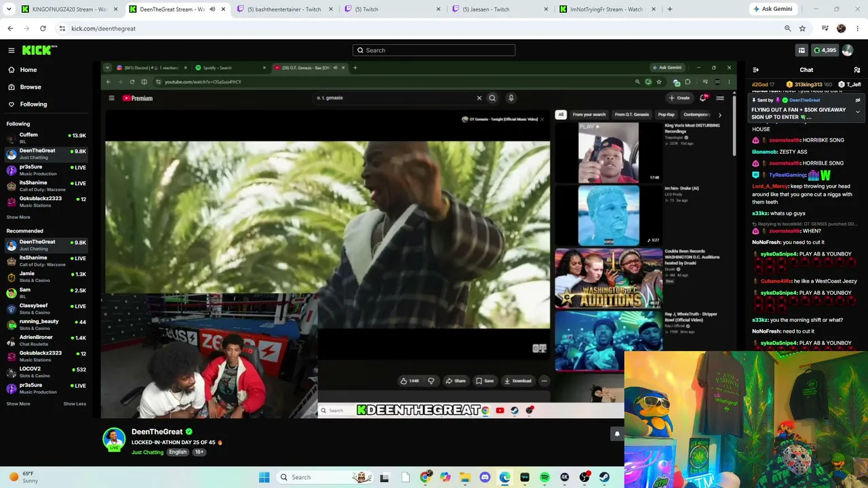Open the page zoom magnifier icon
The image size is (868, 488).
[787, 28]
